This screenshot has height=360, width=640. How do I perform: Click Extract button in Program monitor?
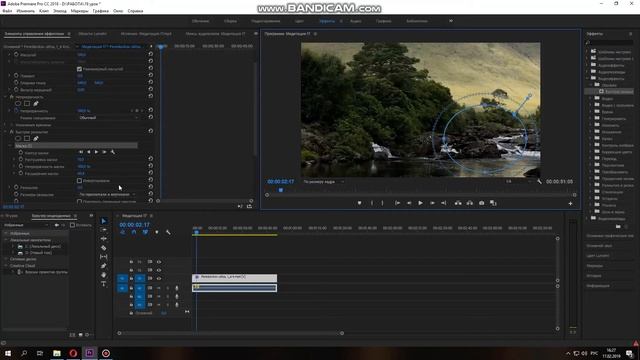click(x=470, y=203)
